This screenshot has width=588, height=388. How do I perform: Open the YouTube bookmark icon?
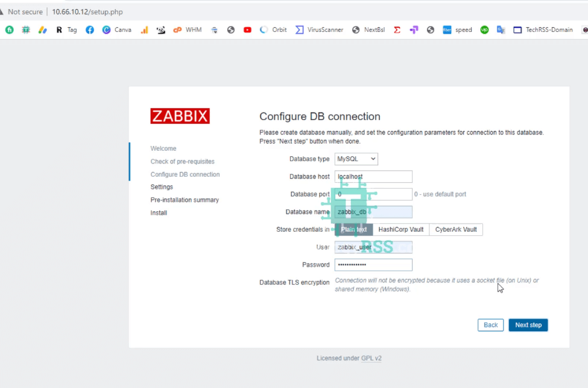[247, 30]
